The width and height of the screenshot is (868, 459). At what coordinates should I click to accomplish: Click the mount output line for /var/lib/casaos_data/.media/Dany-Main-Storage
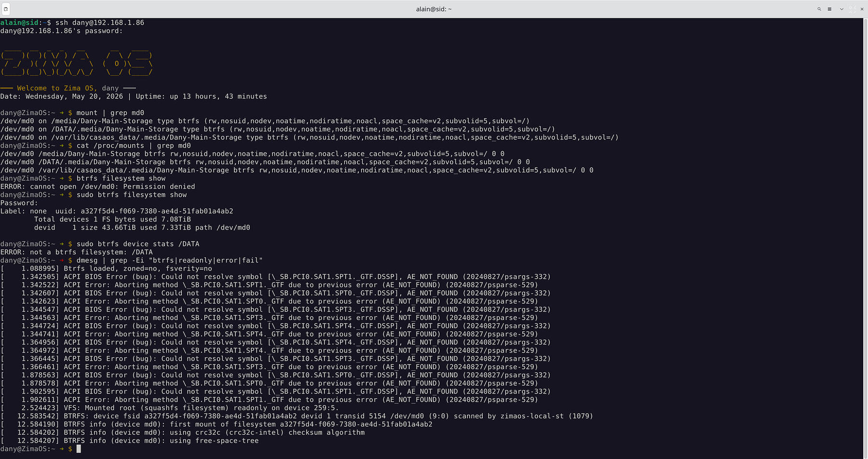pos(309,137)
